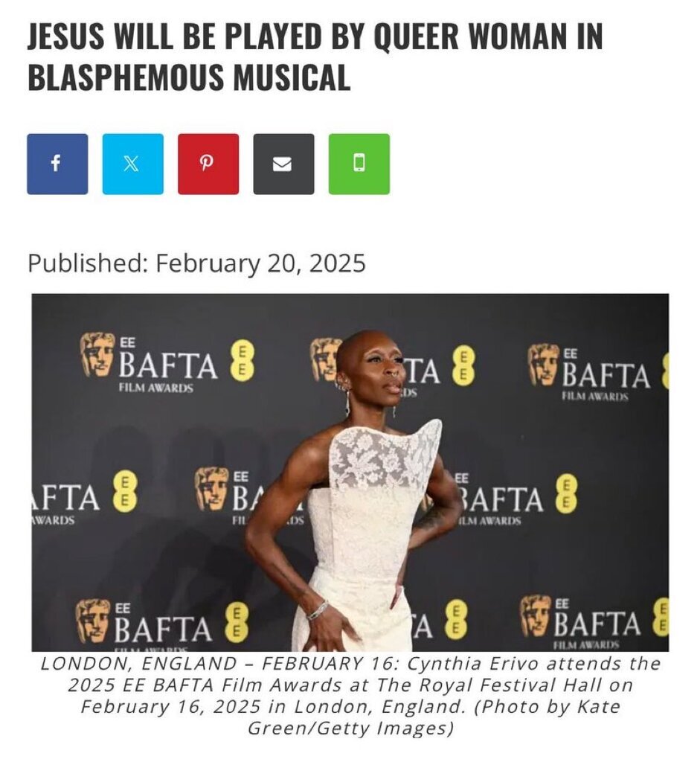Click the "BLASPHEMOUS MUSICAL" headline line

(189, 77)
